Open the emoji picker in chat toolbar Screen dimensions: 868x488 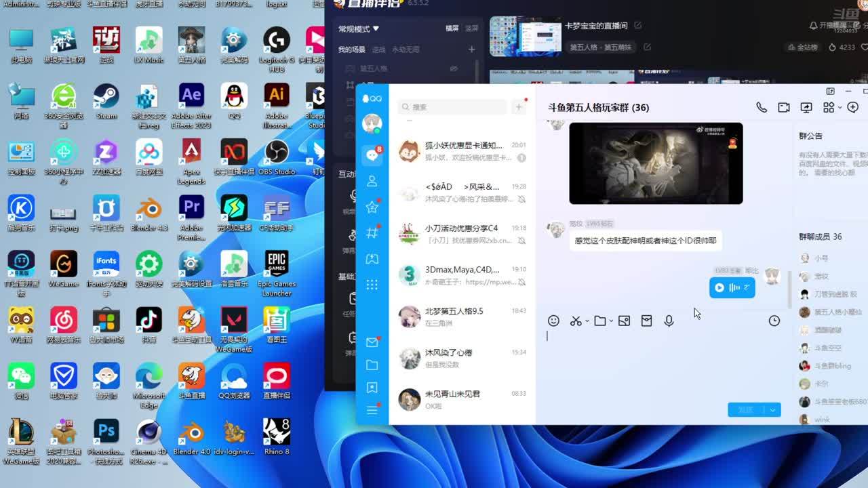[x=553, y=321]
